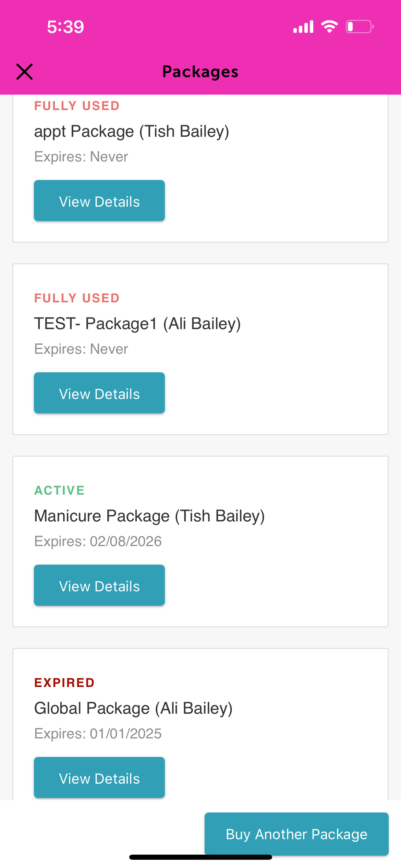The height and width of the screenshot is (868, 401).
Task: View Details for TEST- Package1 (Ali Bailey)
Action: click(99, 393)
